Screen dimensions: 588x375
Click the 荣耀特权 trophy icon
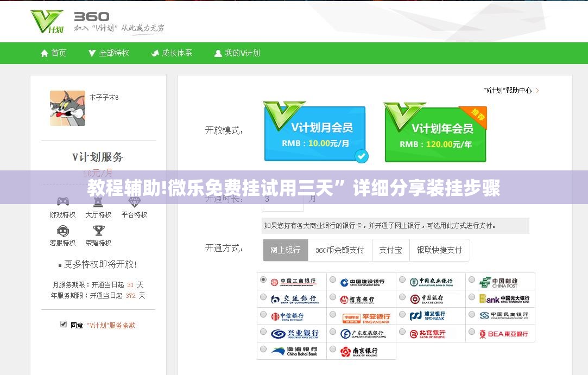tap(98, 230)
